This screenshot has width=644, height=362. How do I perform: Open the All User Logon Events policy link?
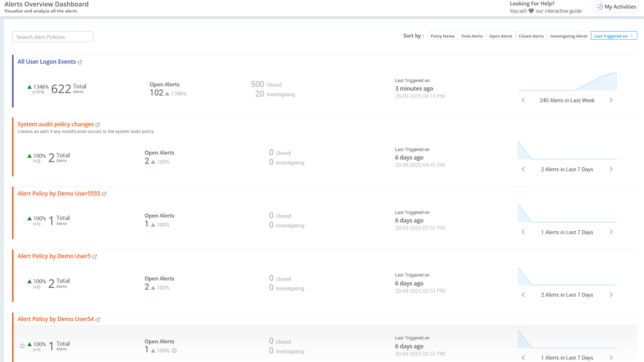pos(46,61)
